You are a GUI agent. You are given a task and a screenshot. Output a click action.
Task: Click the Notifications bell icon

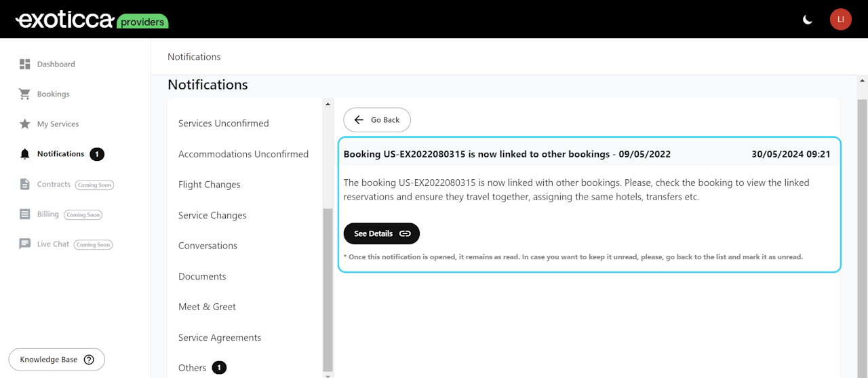coord(25,154)
